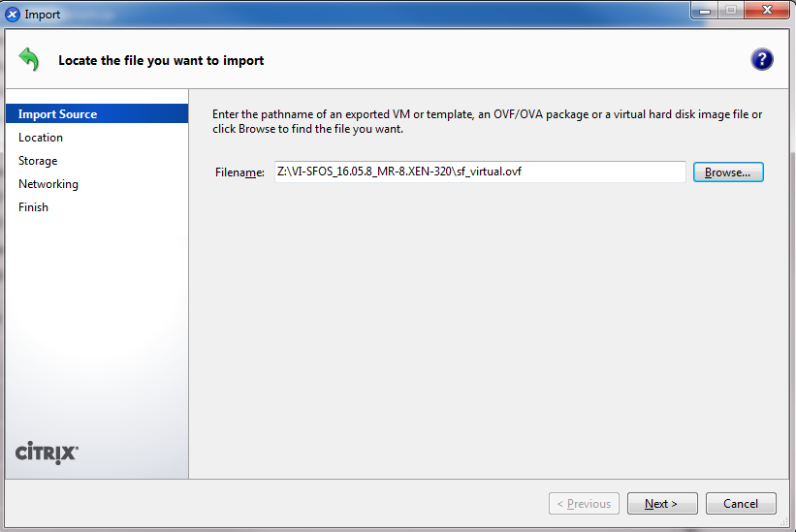Screen dimensions: 796x532
Task: Click the Filename label
Action: [239, 172]
